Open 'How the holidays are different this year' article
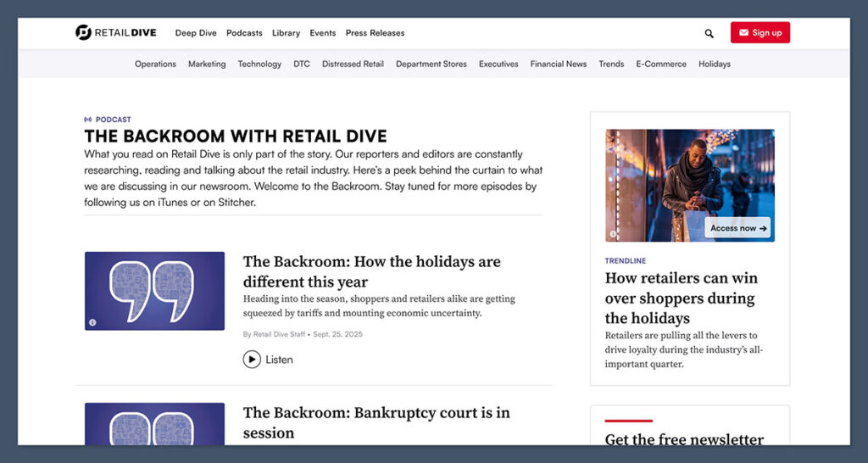This screenshot has width=868, height=463. pos(371,271)
